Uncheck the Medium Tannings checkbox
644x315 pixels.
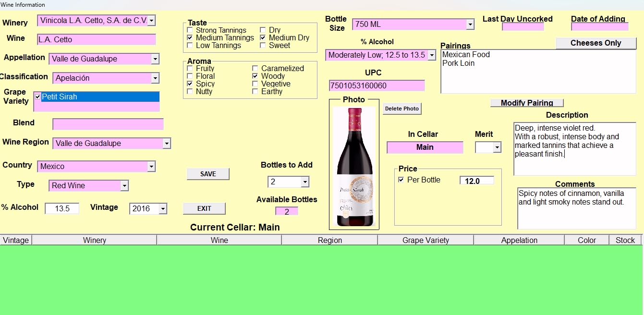(x=190, y=37)
